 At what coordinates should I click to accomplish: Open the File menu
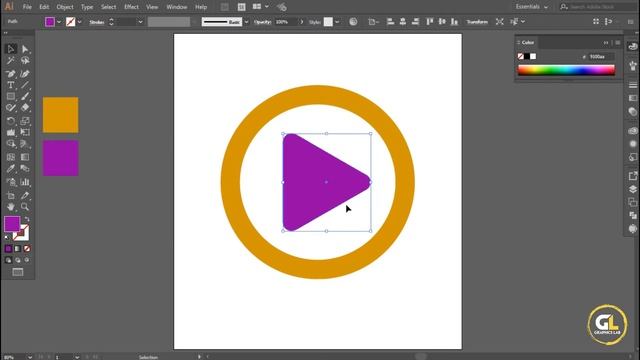coord(27,7)
